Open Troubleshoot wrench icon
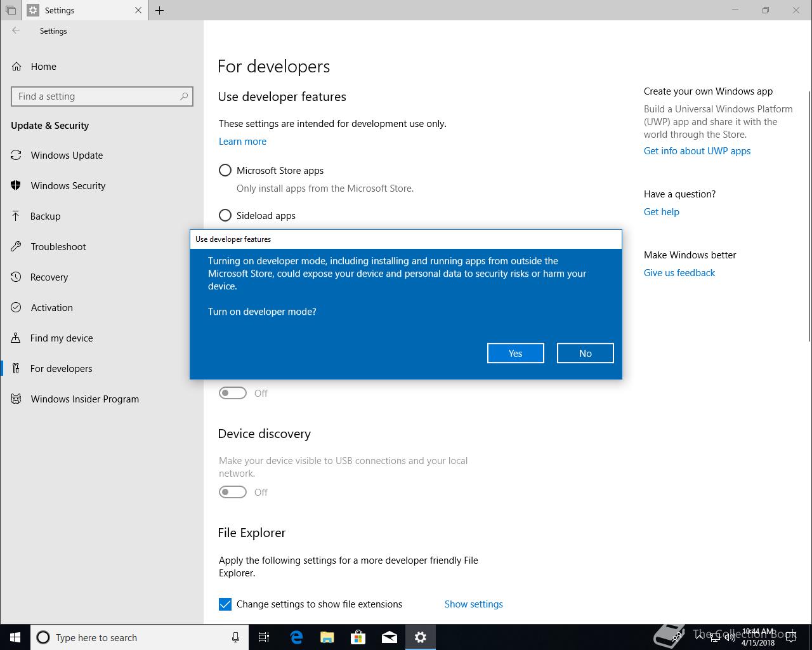The image size is (812, 650). click(x=16, y=247)
